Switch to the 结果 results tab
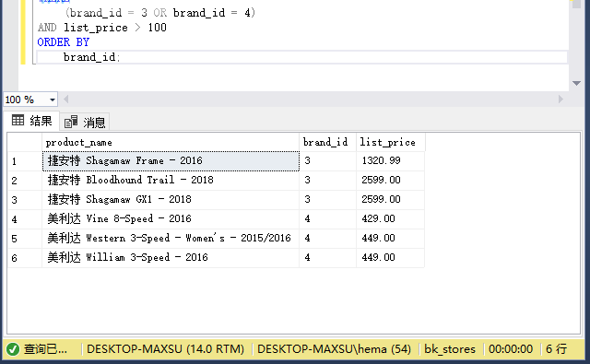Screen dimensions: 590x364 31,121
